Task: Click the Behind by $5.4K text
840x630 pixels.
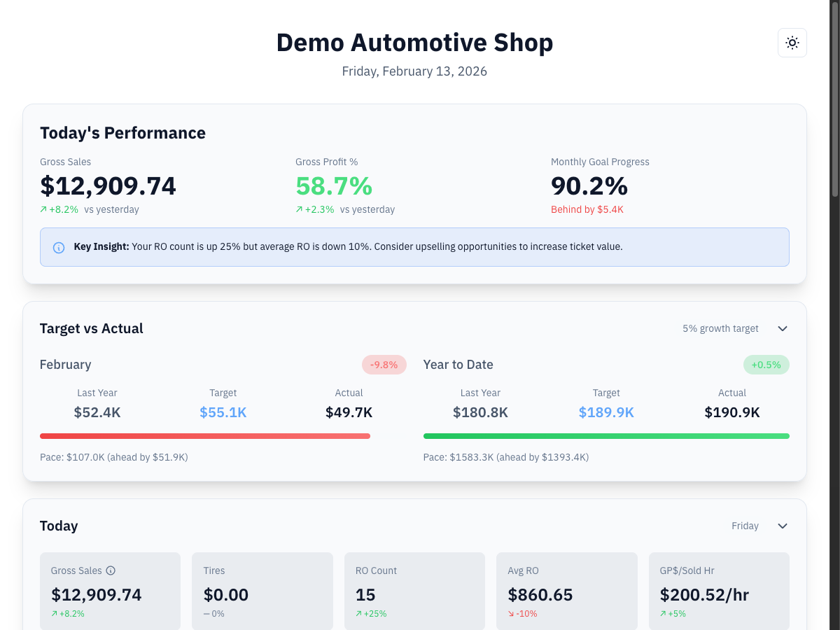Action: click(587, 209)
